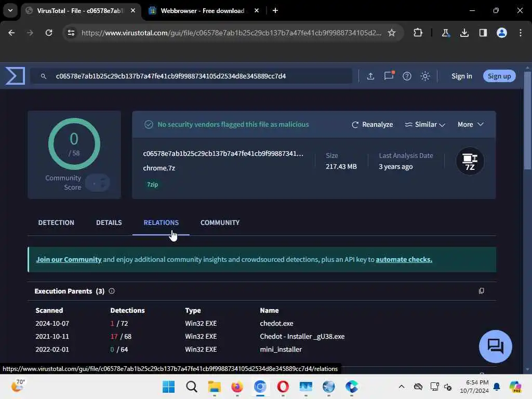Copy Execution Parents list with copy icon
The width and height of the screenshot is (532, 399).
pos(481,291)
